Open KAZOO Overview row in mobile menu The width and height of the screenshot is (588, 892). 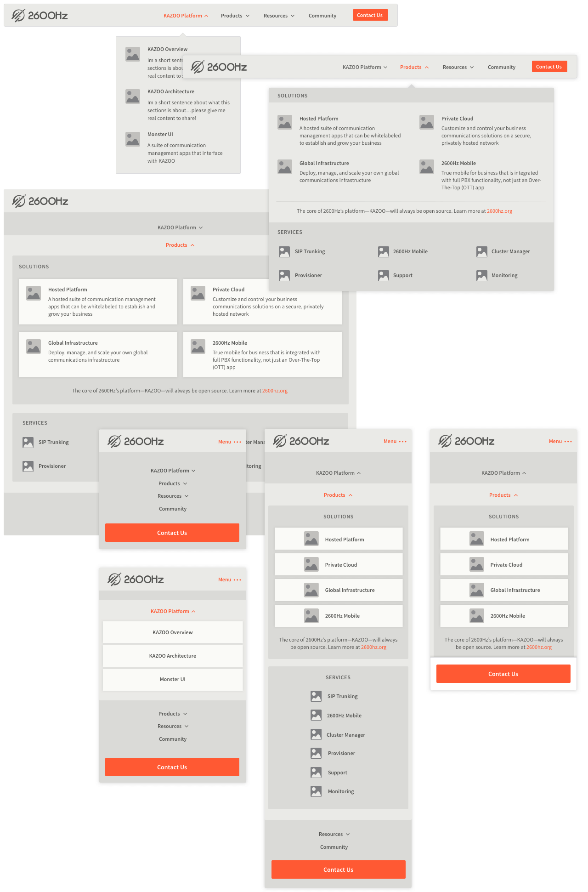[173, 632]
